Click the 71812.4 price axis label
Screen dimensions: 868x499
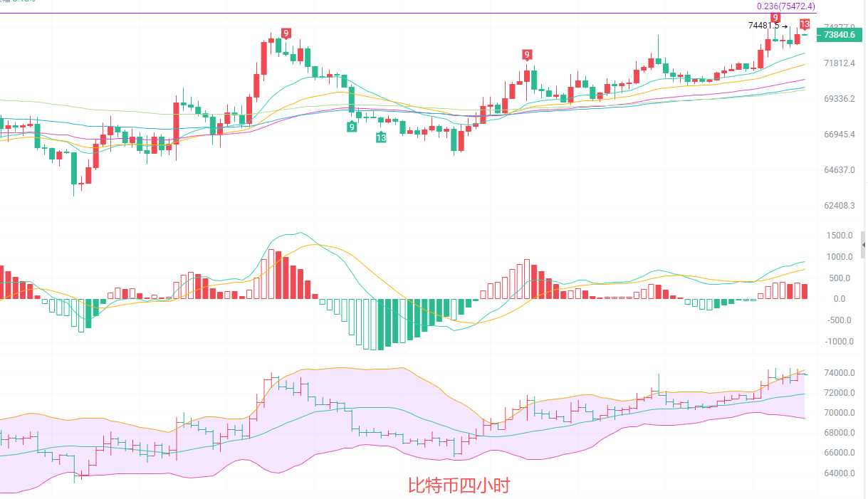coord(839,63)
